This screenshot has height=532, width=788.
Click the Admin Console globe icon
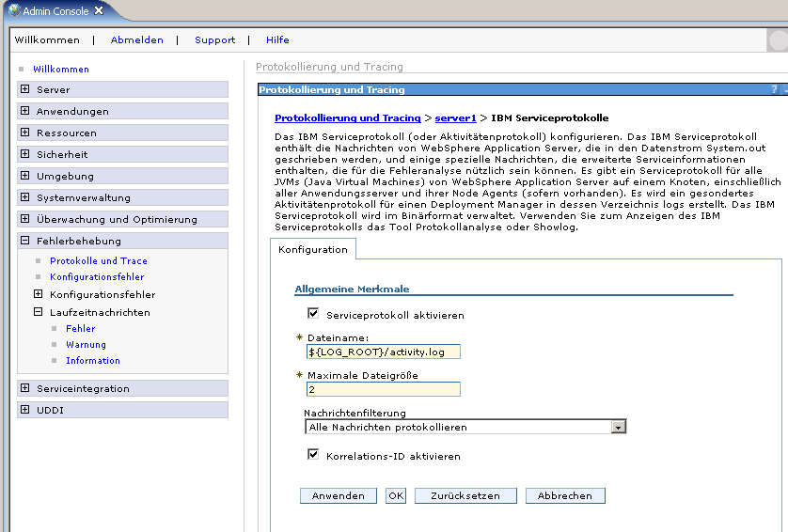(14, 10)
